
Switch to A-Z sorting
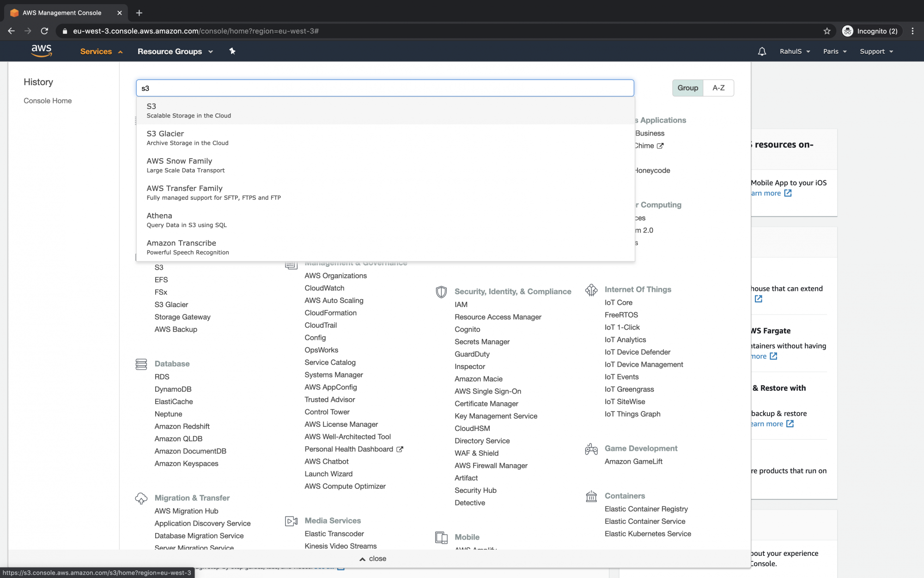click(x=718, y=88)
